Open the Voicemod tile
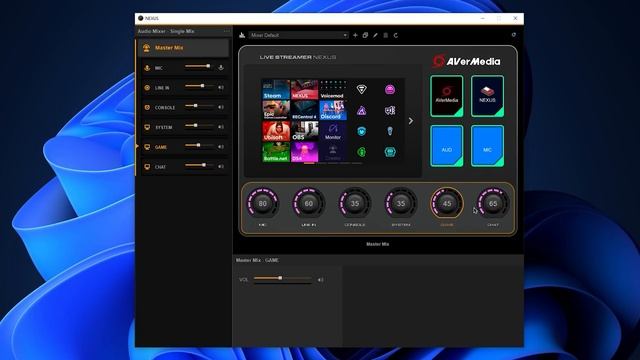The width and height of the screenshot is (640, 360). tap(333, 89)
